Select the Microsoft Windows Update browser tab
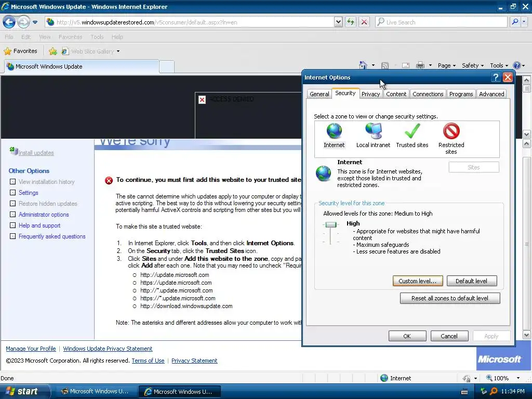The image size is (532, 399). click(82, 66)
